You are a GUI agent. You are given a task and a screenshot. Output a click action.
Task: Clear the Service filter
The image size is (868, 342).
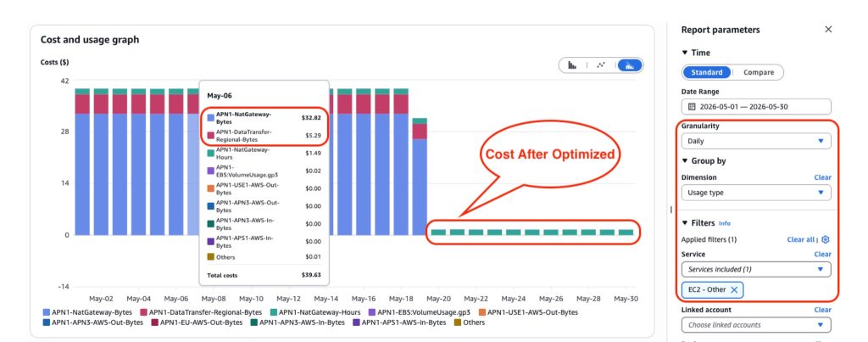click(822, 254)
